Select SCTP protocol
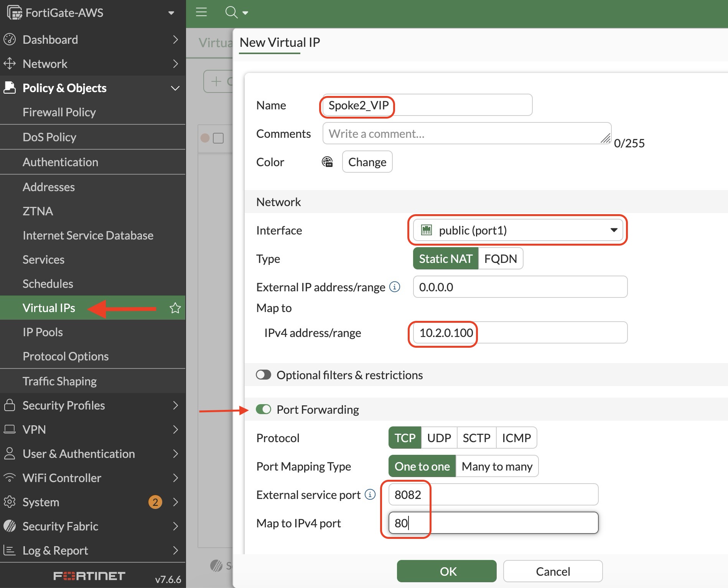This screenshot has height=588, width=728. point(476,438)
